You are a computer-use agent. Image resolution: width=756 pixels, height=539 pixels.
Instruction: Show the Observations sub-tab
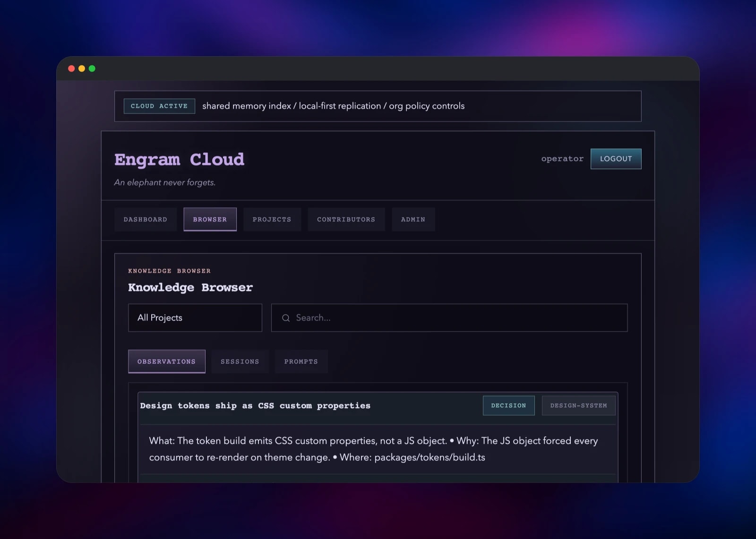pyautogui.click(x=167, y=361)
